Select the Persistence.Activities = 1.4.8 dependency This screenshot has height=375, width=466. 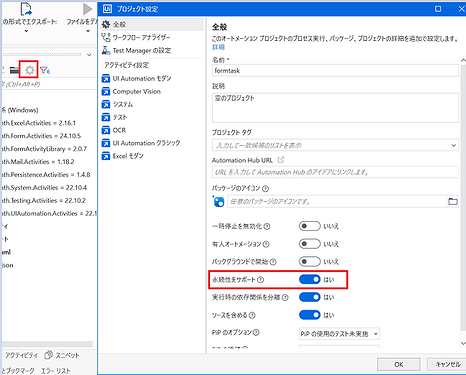(x=46, y=175)
